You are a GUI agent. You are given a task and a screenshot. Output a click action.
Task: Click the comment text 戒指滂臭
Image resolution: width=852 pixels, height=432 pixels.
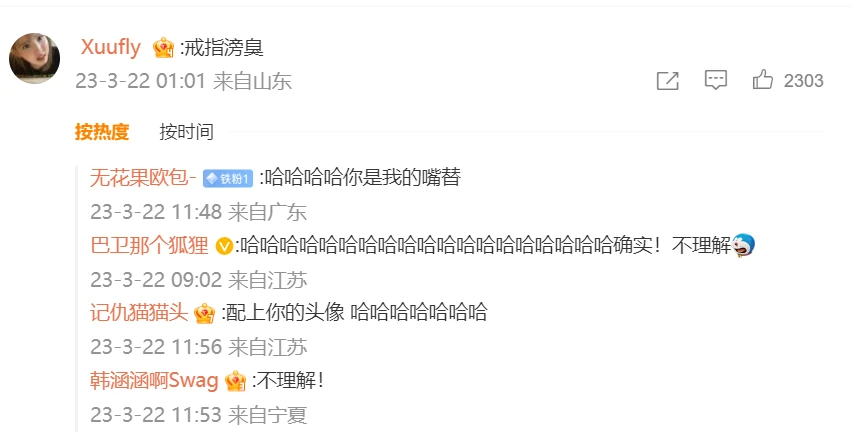point(224,48)
